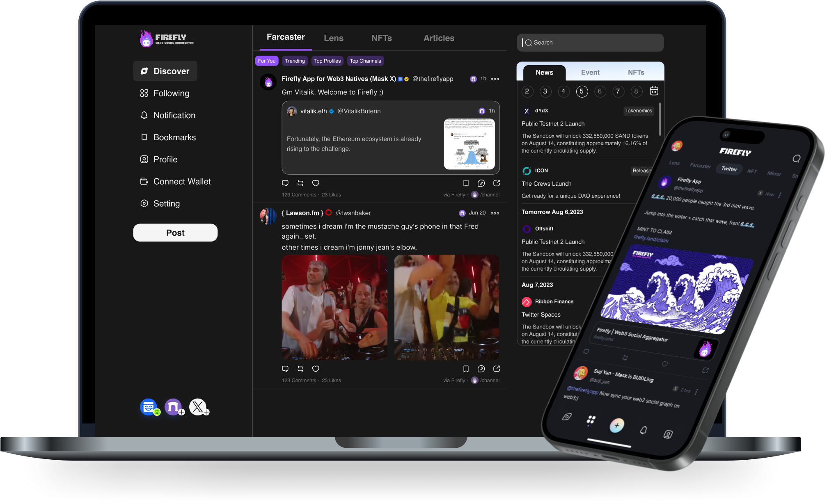Screen dimensions: 836x504
Task: Open Notification from the sidebar
Action: (168, 116)
